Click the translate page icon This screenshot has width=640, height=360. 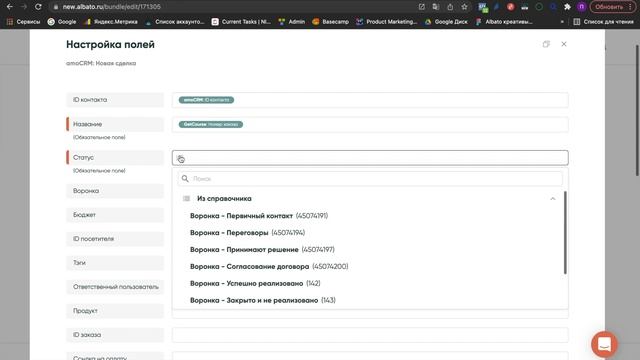[436, 7]
